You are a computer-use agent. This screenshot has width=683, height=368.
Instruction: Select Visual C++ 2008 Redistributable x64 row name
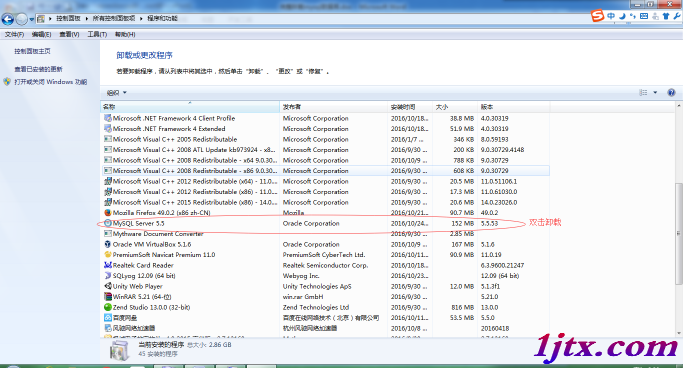click(x=195, y=160)
